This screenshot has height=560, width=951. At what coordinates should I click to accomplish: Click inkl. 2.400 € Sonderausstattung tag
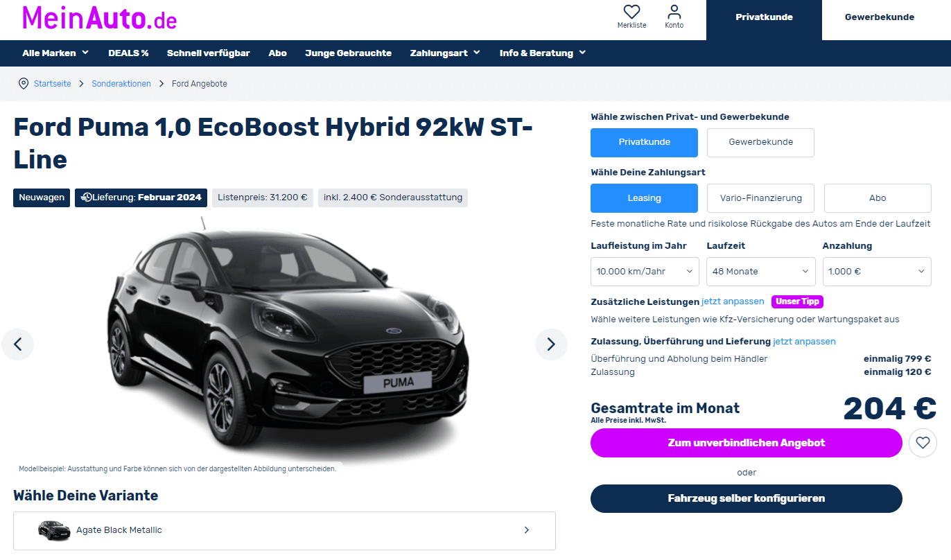click(x=393, y=198)
